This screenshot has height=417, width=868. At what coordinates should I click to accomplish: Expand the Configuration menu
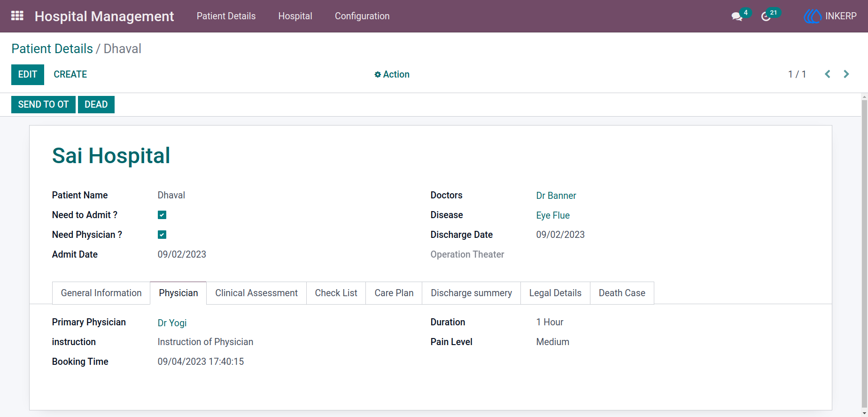tap(362, 16)
